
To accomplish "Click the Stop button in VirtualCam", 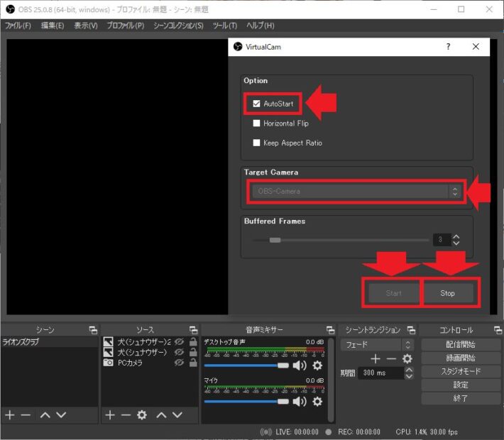I will (x=448, y=293).
